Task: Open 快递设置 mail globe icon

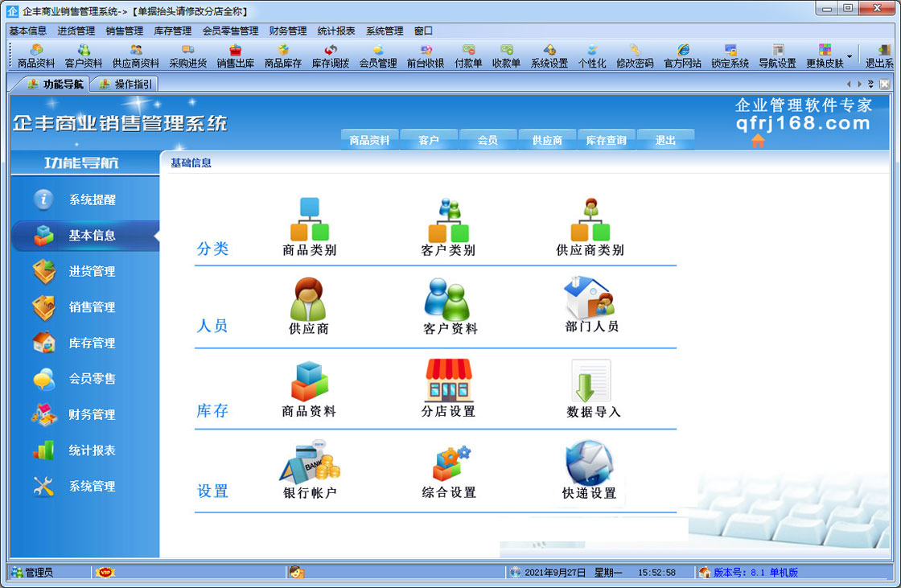Action: tap(589, 463)
